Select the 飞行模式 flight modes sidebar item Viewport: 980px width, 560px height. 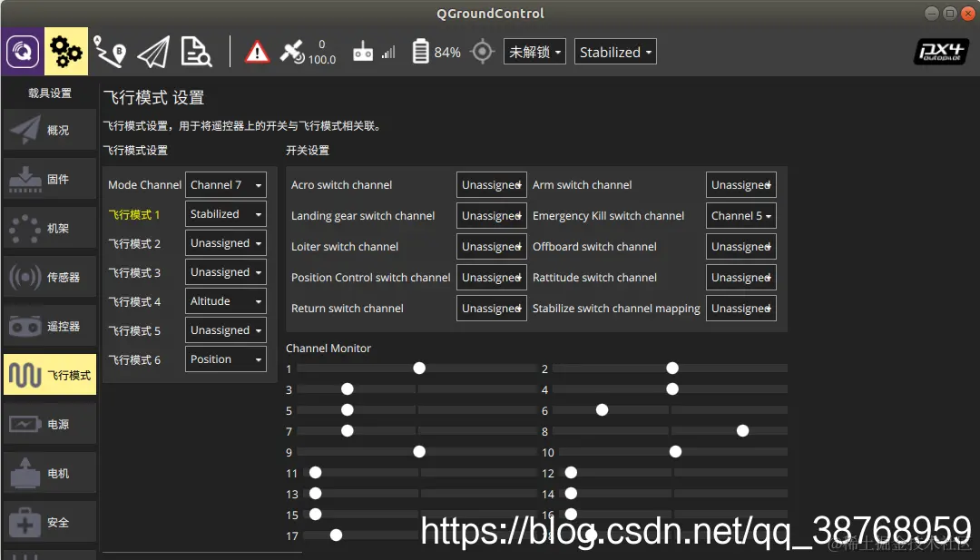tap(50, 375)
